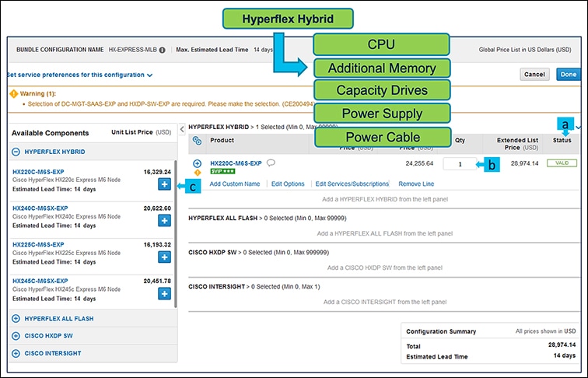Click the Qty input field
The image size is (588, 378).
click(x=459, y=164)
